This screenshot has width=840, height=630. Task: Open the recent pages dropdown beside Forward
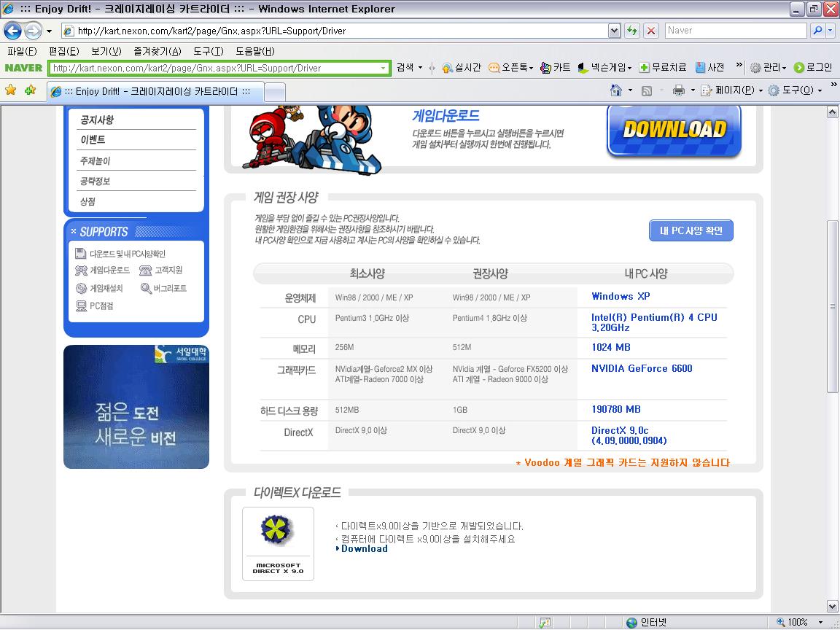[x=50, y=31]
